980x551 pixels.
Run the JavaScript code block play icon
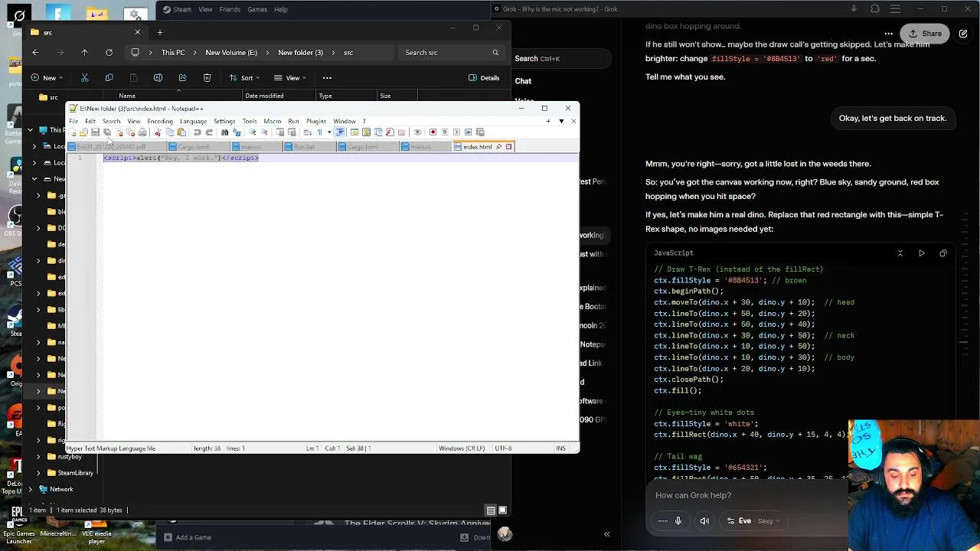point(922,253)
